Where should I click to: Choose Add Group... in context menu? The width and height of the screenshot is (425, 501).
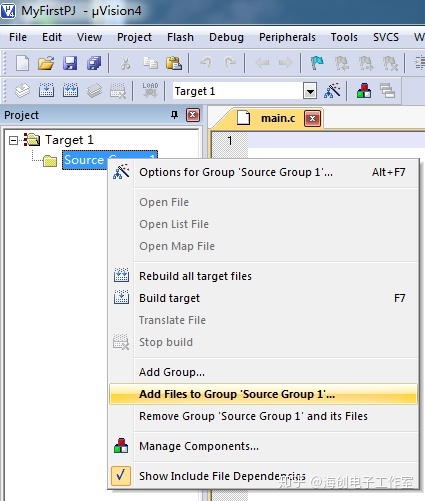[x=263, y=372]
